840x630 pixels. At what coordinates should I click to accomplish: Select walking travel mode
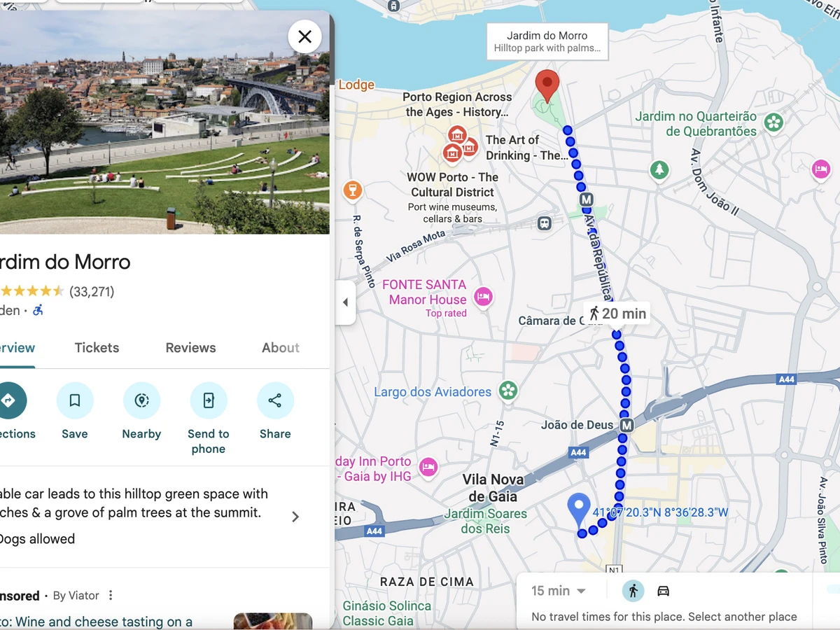point(633,591)
